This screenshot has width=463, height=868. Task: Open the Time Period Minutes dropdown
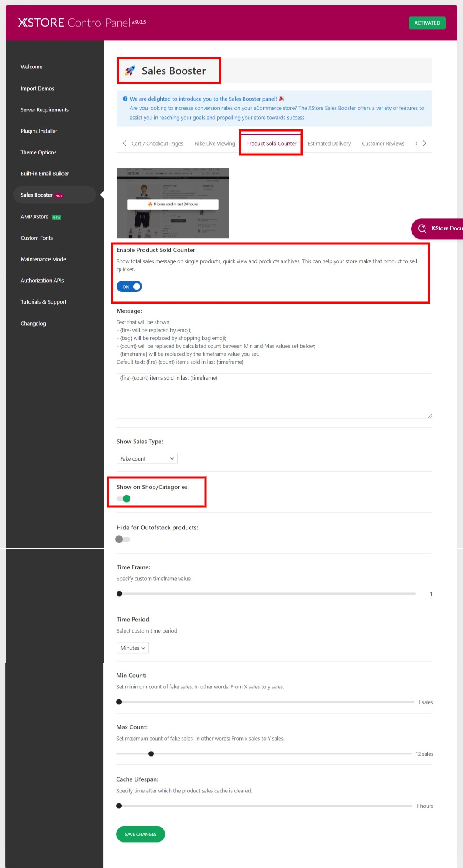[x=132, y=648]
